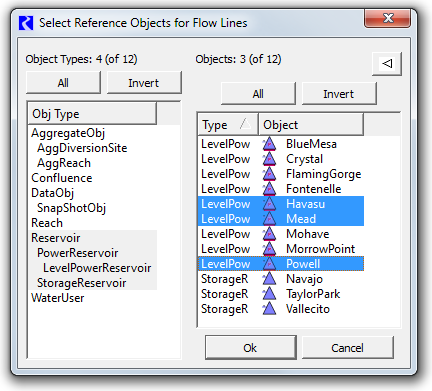Click the TaylorPark reservoir icon
Viewport: 432px width, 391px height.
click(x=269, y=294)
